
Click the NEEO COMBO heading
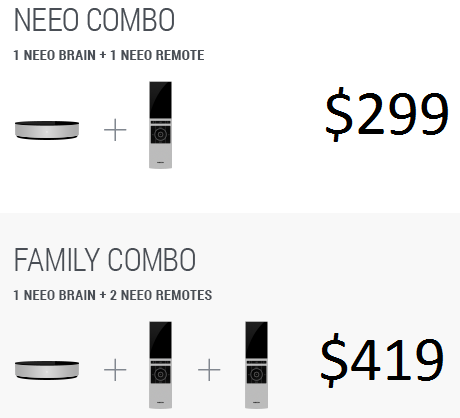(x=94, y=20)
